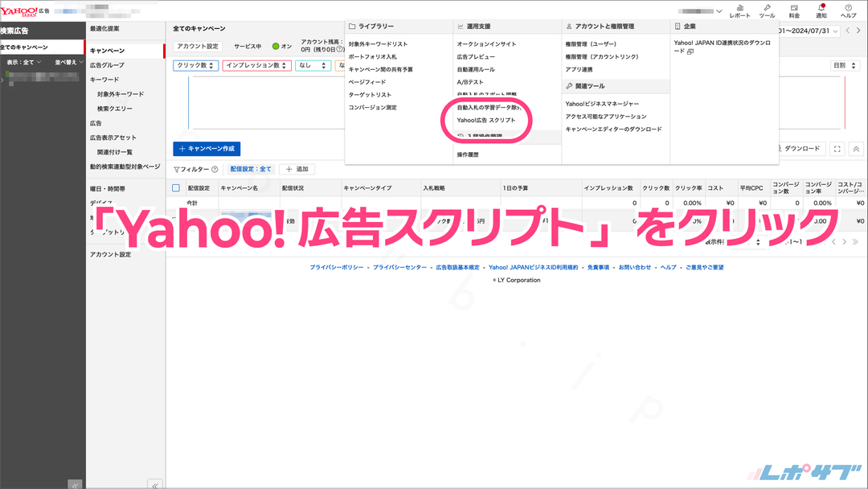Screen dimensions: 868x489
Task: Sort table by コスト column header
Action: pyautogui.click(x=715, y=188)
